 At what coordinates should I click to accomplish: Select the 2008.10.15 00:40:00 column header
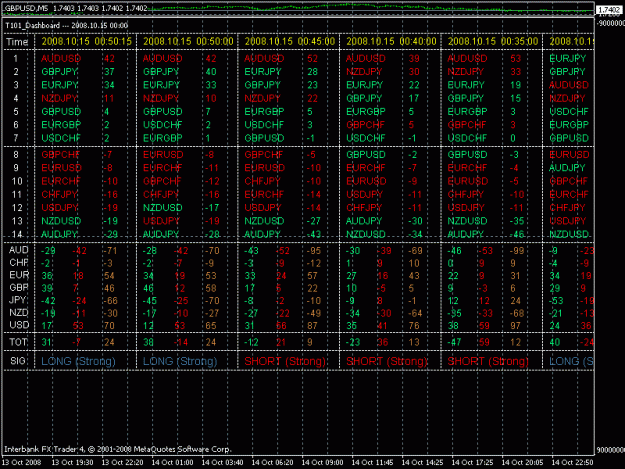[x=391, y=41]
